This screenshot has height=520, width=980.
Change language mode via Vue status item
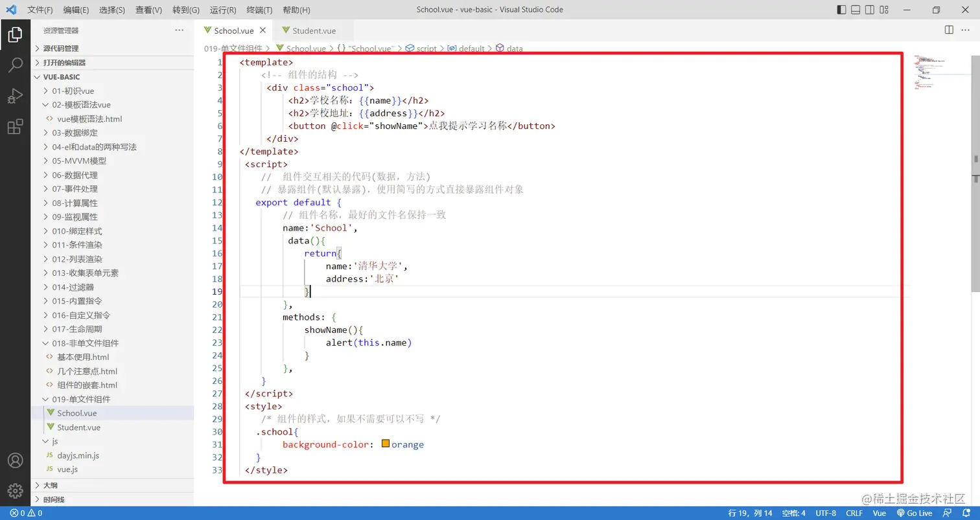880,513
